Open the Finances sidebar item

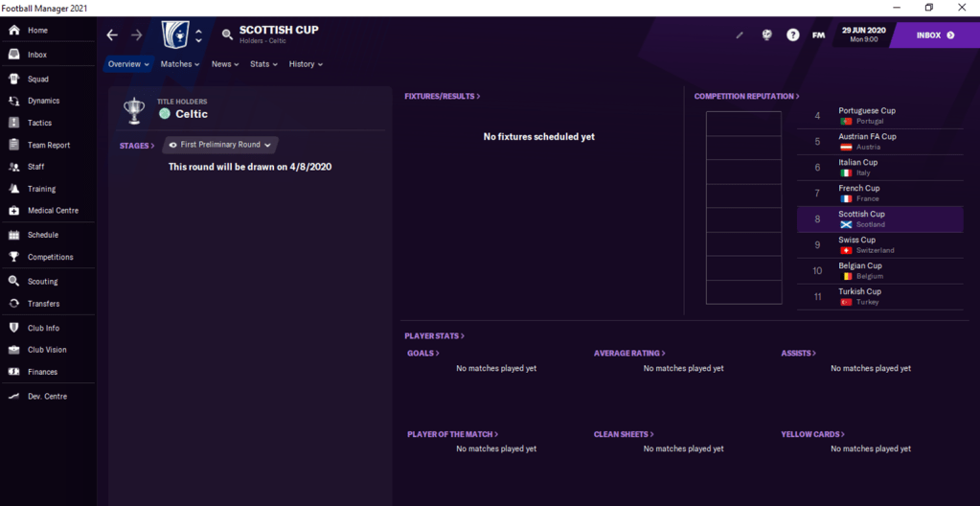(42, 372)
